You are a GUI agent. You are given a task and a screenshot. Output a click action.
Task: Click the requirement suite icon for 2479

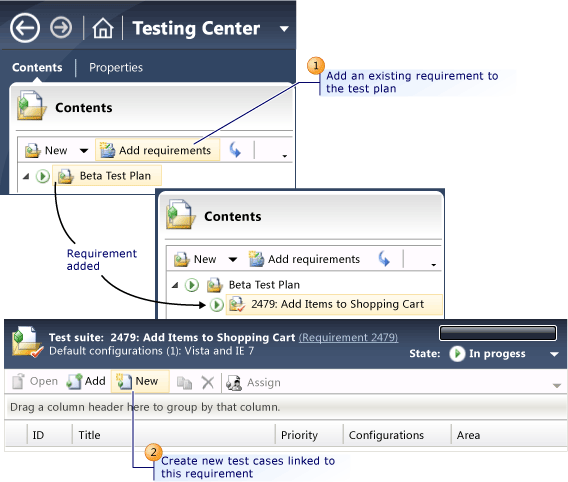237,304
